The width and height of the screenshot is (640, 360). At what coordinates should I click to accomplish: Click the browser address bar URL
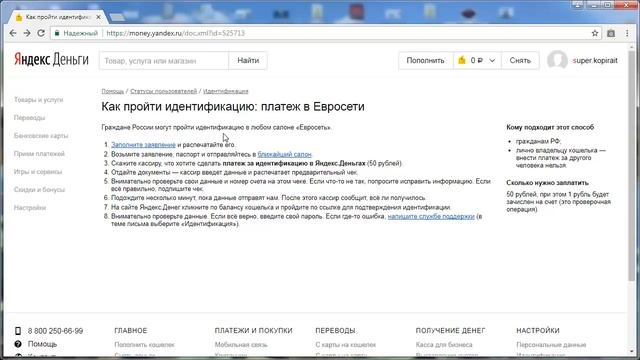pos(176,33)
